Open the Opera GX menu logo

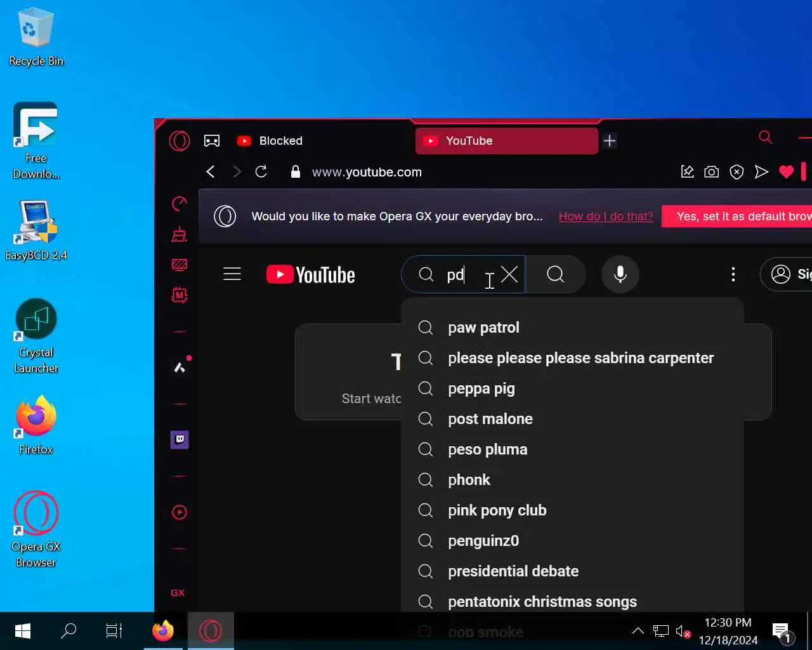[x=180, y=140]
